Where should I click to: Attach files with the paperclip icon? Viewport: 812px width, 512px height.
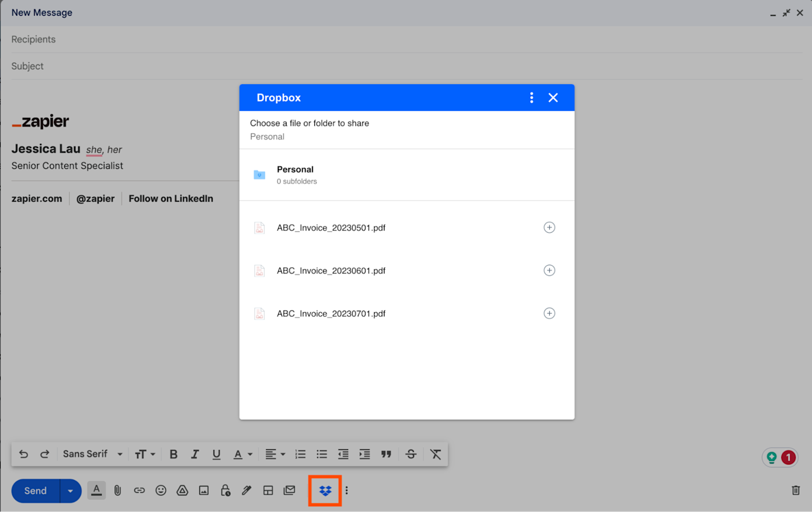tap(118, 491)
